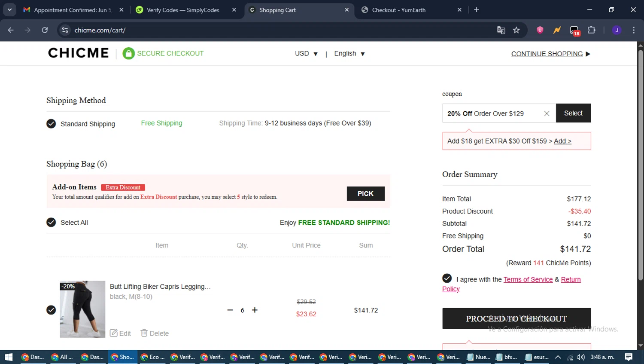Decrease the item quantity with the minus button
This screenshot has width=644, height=364.
(230, 310)
